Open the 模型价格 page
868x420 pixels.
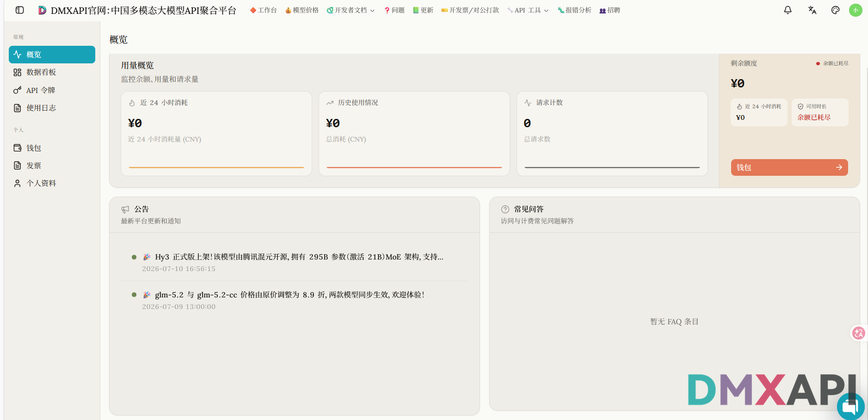pyautogui.click(x=302, y=10)
